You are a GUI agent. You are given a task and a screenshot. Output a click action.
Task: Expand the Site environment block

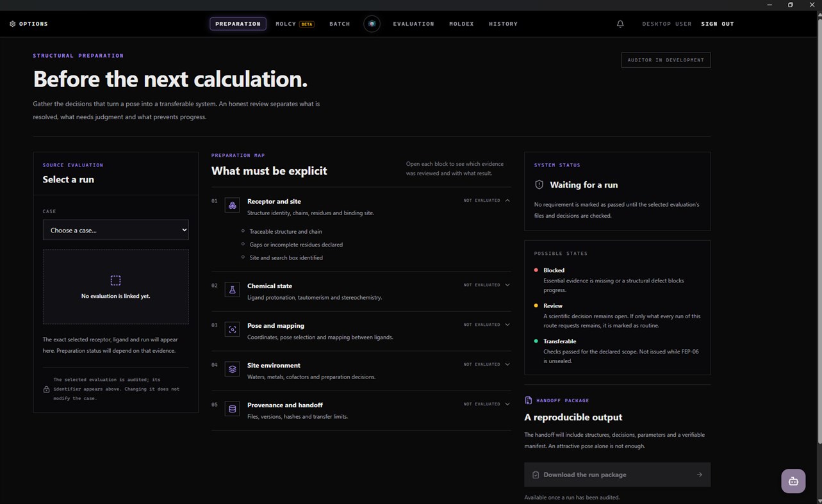click(507, 364)
